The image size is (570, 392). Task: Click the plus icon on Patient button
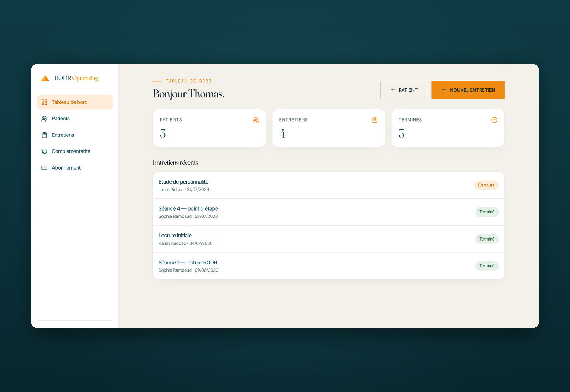tap(393, 90)
